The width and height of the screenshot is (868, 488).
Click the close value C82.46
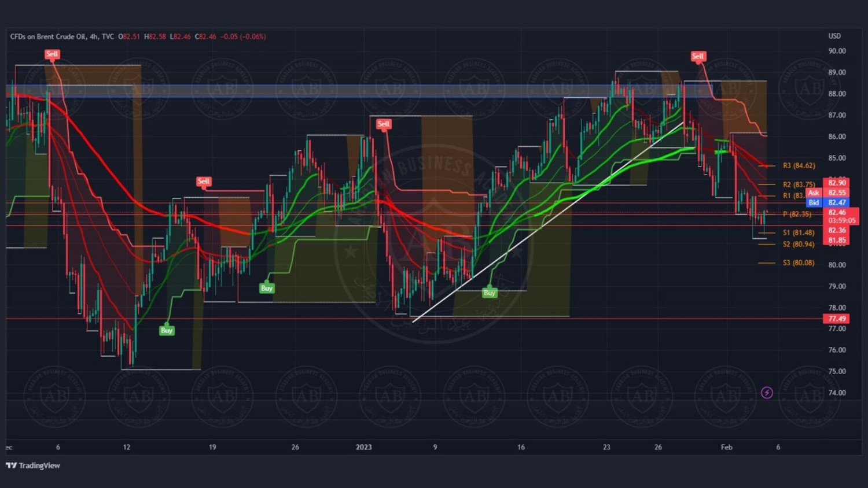coord(205,36)
